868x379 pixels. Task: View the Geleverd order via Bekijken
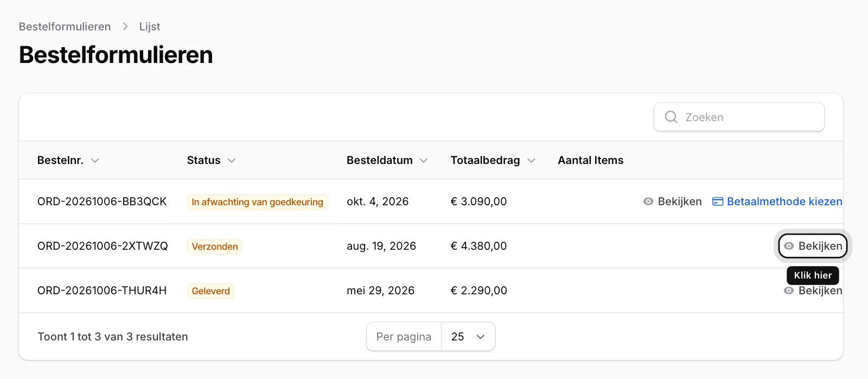813,291
